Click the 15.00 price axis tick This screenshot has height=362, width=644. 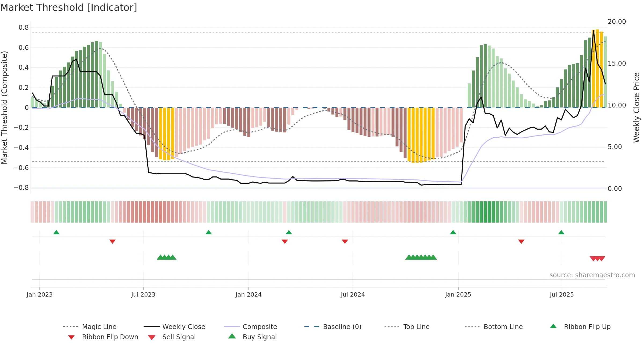pyautogui.click(x=617, y=64)
